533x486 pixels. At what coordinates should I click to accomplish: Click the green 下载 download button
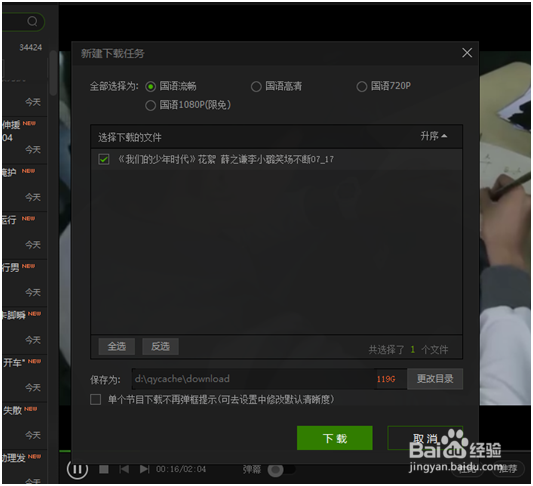(334, 438)
